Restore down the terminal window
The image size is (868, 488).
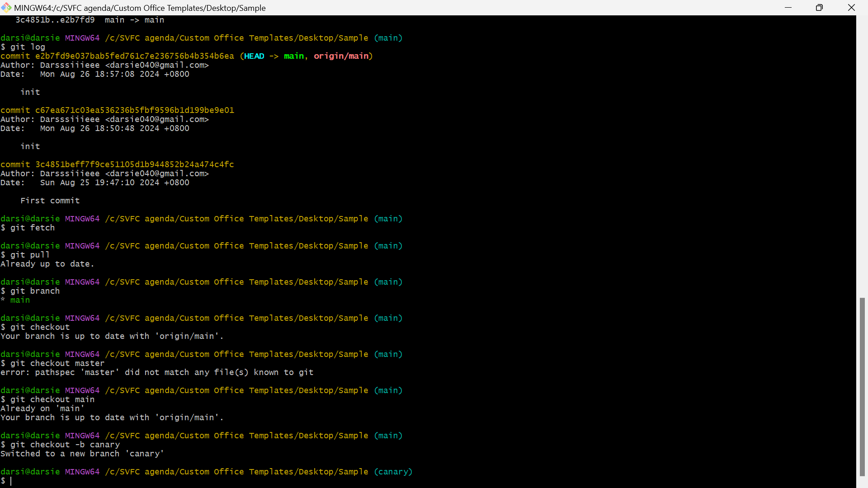819,8
